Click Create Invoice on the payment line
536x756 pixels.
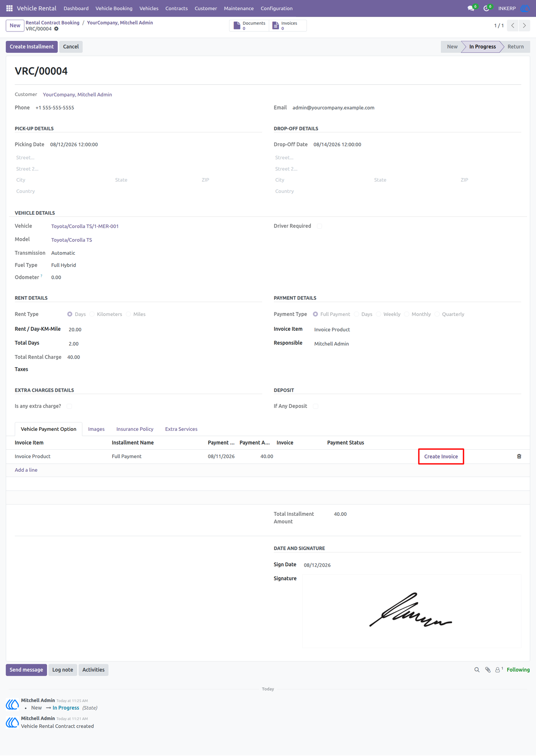441,457
